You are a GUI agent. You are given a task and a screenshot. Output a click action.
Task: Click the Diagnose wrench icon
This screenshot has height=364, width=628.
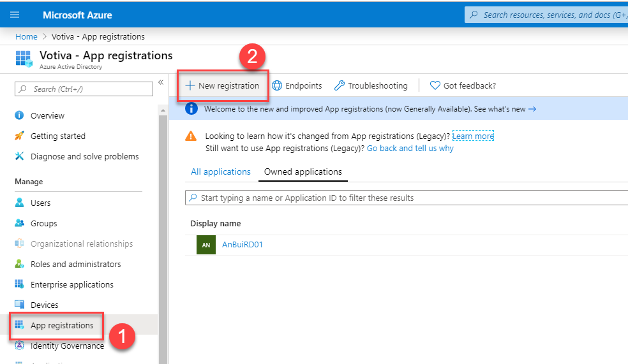pos(19,156)
